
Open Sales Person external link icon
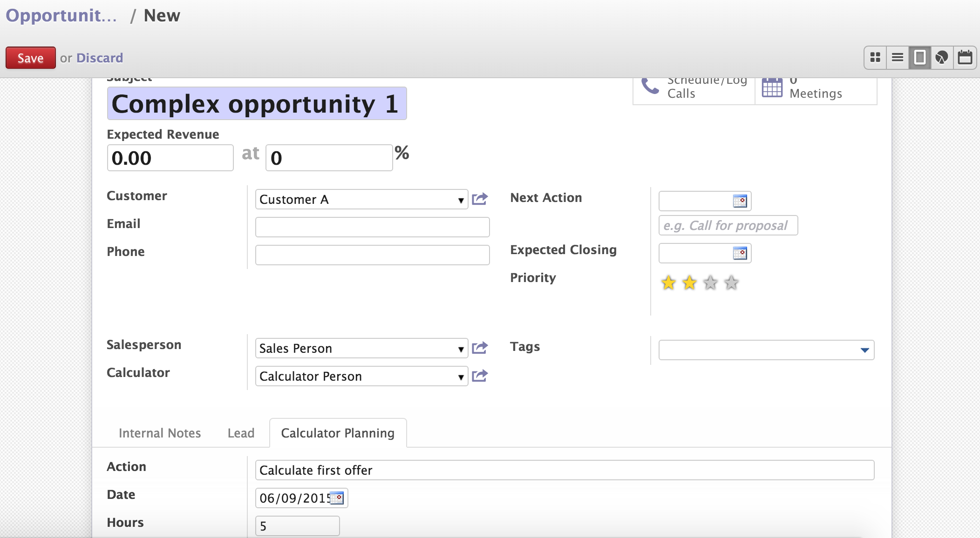tap(480, 348)
